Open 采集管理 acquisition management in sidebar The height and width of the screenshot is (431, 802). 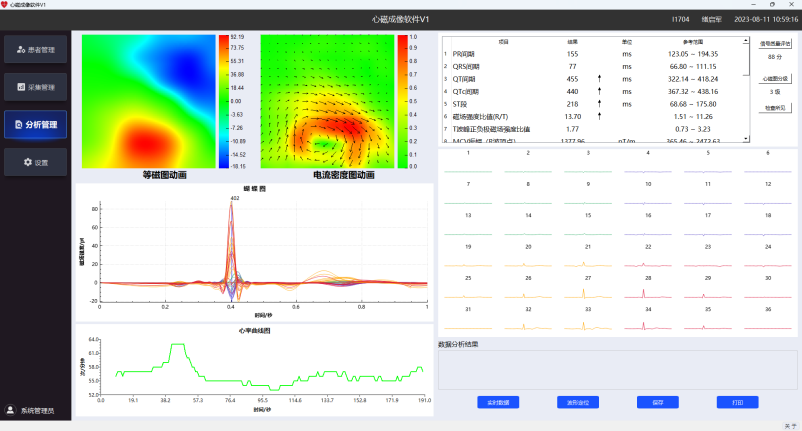(x=35, y=87)
